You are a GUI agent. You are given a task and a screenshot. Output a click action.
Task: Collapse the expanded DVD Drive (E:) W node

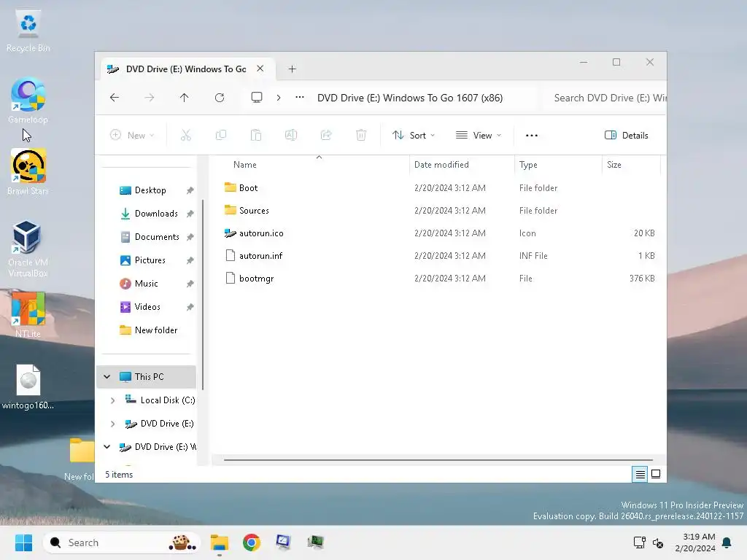107,447
